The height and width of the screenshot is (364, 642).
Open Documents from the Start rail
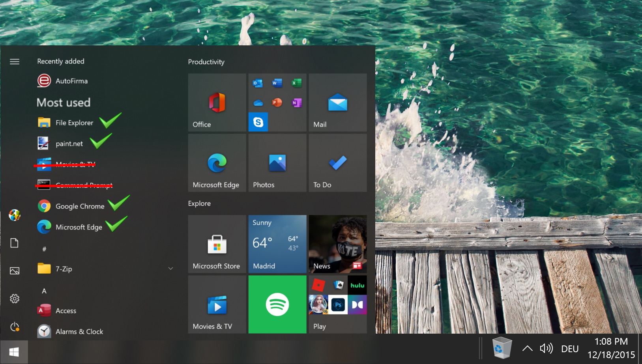point(15,243)
